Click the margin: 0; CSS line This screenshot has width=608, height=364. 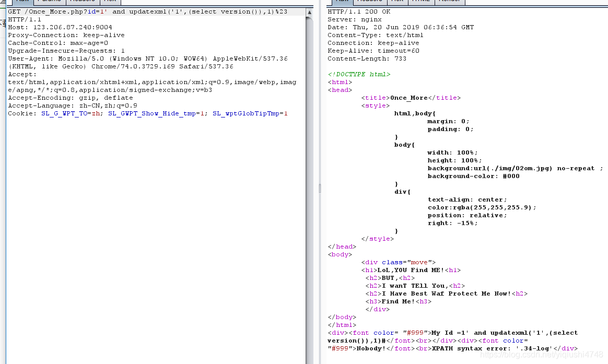(448, 121)
